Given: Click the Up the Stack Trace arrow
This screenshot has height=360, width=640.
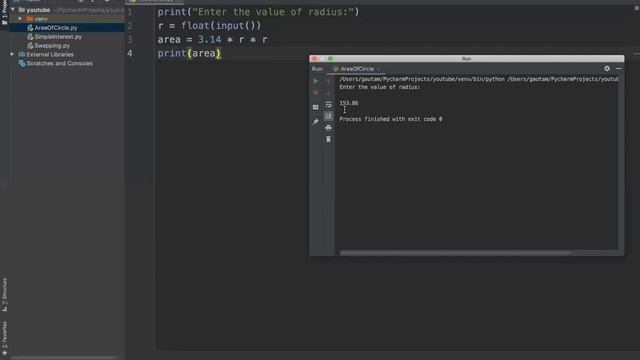Looking at the screenshot, I should point(329,81).
